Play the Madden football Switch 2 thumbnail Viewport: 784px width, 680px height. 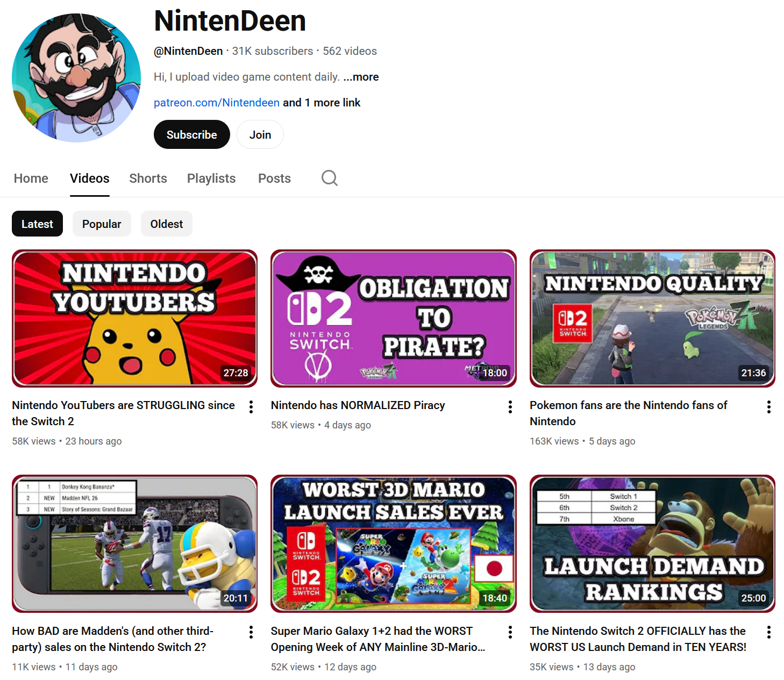click(x=134, y=543)
